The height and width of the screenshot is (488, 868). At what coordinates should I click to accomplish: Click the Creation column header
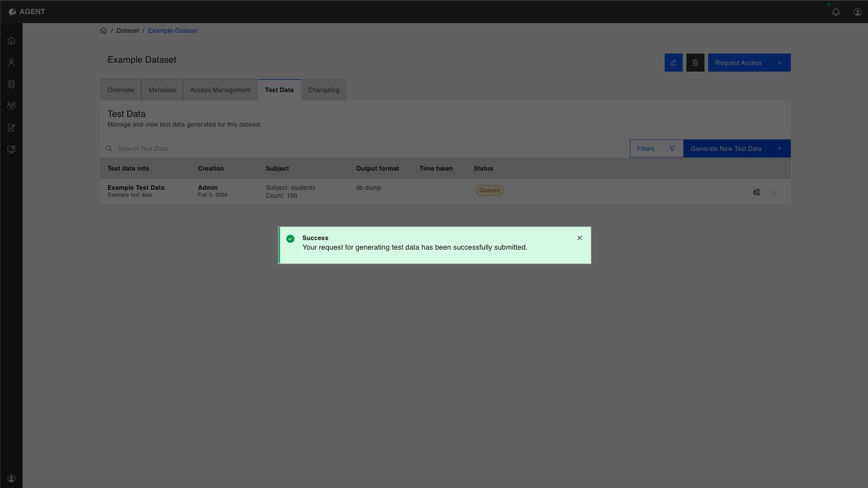tap(211, 168)
